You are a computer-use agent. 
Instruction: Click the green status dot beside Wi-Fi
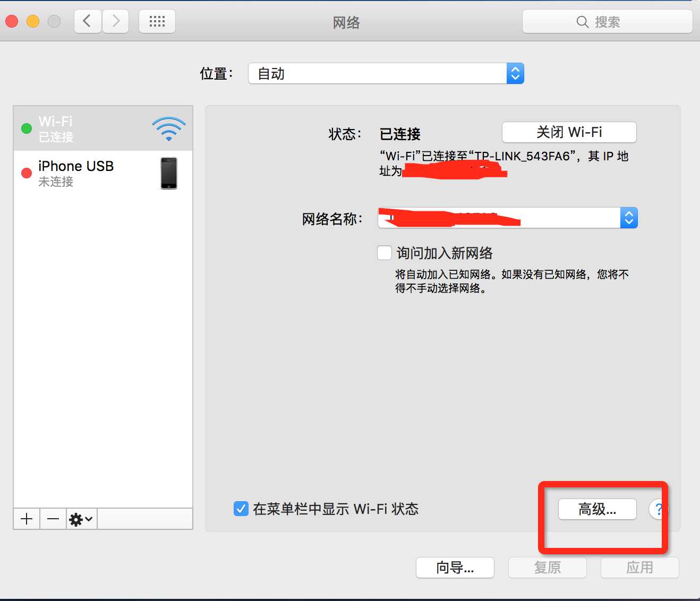coord(27,128)
